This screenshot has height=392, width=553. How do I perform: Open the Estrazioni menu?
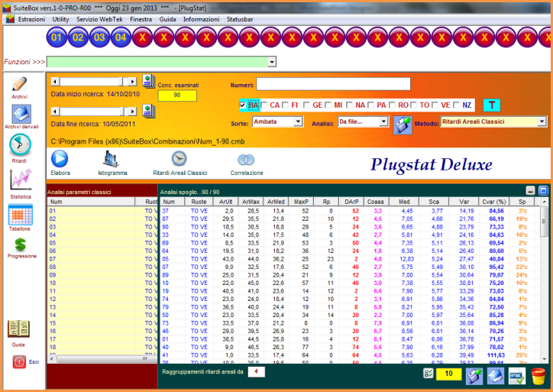(31, 19)
